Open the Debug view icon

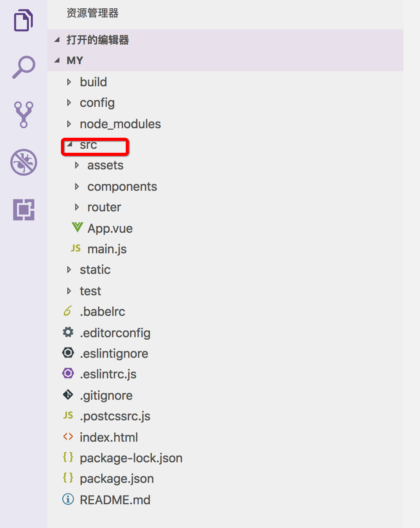point(24,162)
